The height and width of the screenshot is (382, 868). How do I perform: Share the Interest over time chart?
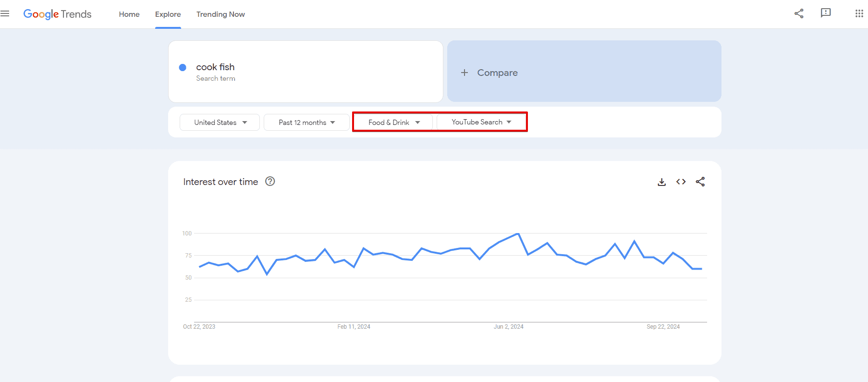click(x=700, y=182)
